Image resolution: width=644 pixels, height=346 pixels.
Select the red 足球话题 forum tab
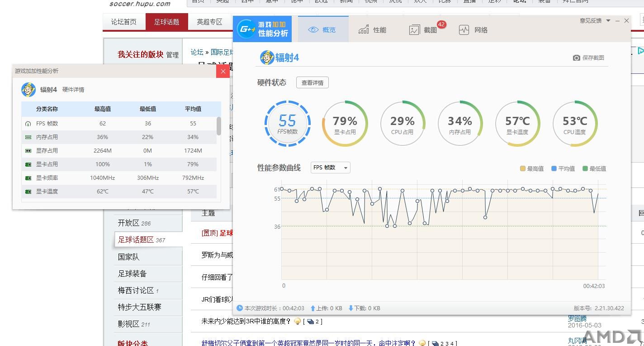166,22
